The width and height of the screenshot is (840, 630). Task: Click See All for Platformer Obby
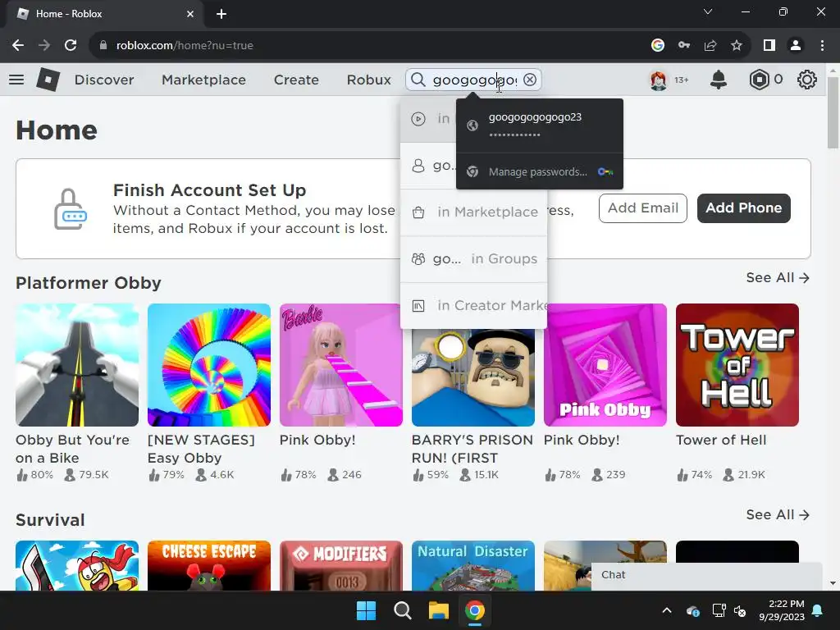pos(778,277)
